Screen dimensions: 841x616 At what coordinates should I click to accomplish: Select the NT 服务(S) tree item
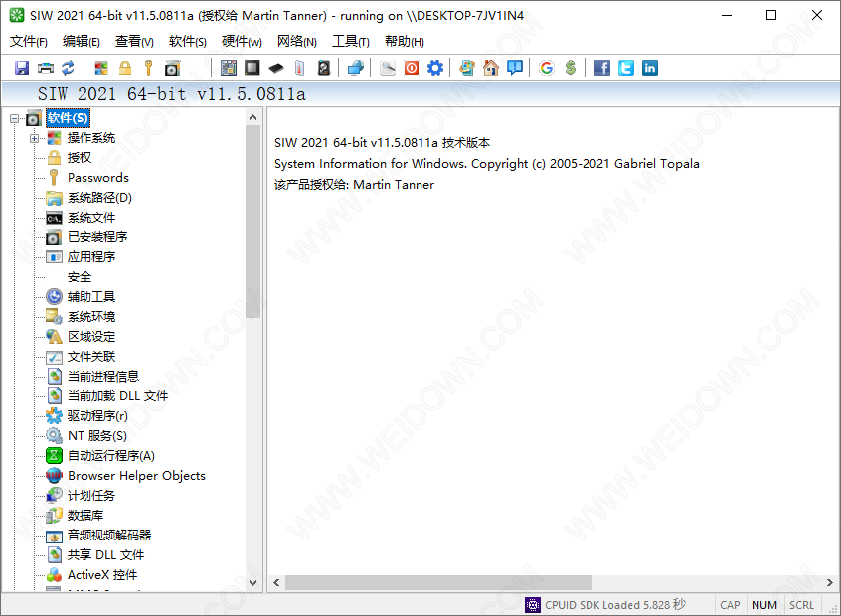tap(97, 436)
